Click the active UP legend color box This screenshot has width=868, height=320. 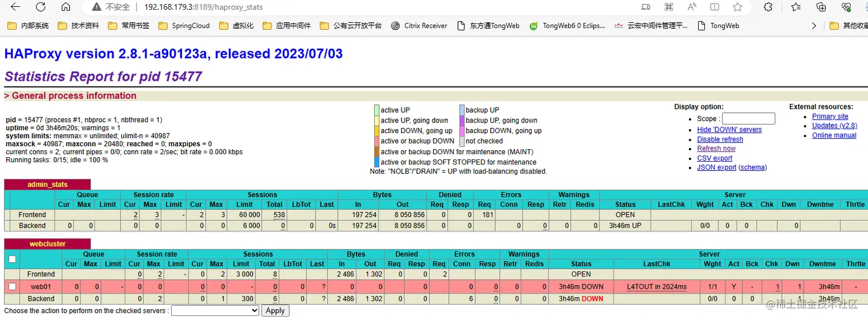[x=377, y=110]
